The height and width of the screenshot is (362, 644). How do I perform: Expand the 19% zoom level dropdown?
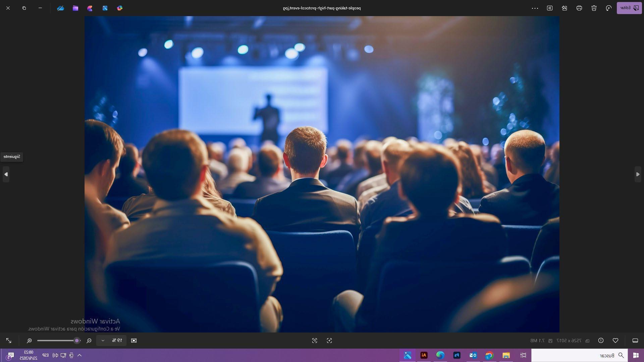pos(103,341)
